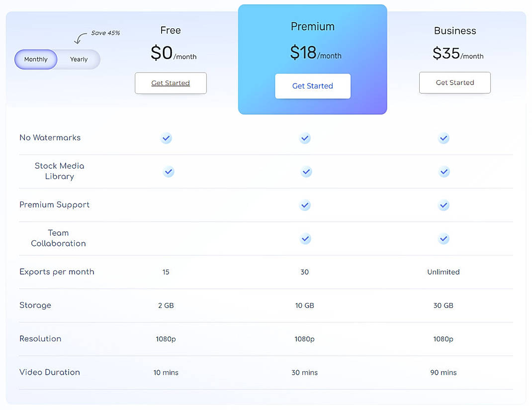
Task: Click the Business plan heading
Action: 454,30
